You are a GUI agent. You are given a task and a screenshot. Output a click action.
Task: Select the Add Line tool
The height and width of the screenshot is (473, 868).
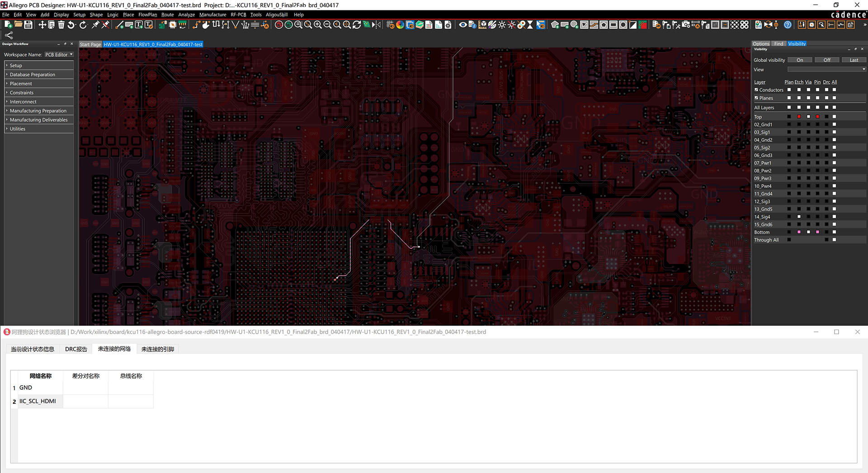coord(119,24)
